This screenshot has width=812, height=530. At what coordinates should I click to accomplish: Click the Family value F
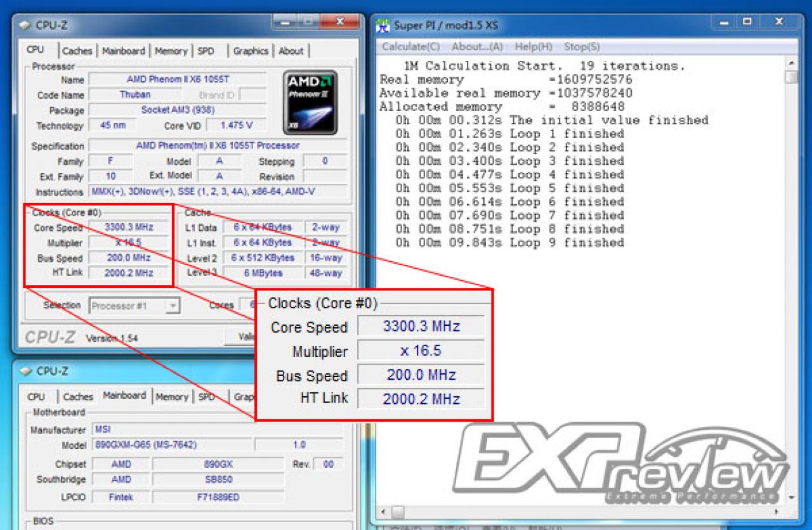[x=111, y=161]
